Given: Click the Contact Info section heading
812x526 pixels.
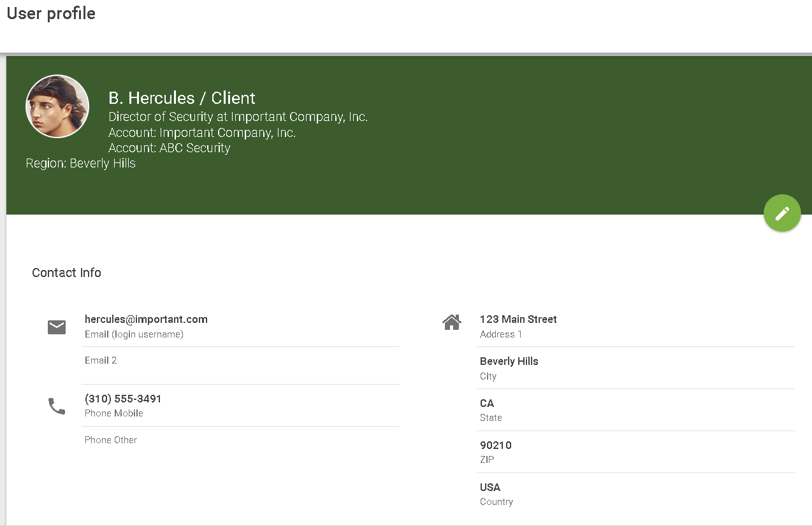Looking at the screenshot, I should (x=66, y=273).
